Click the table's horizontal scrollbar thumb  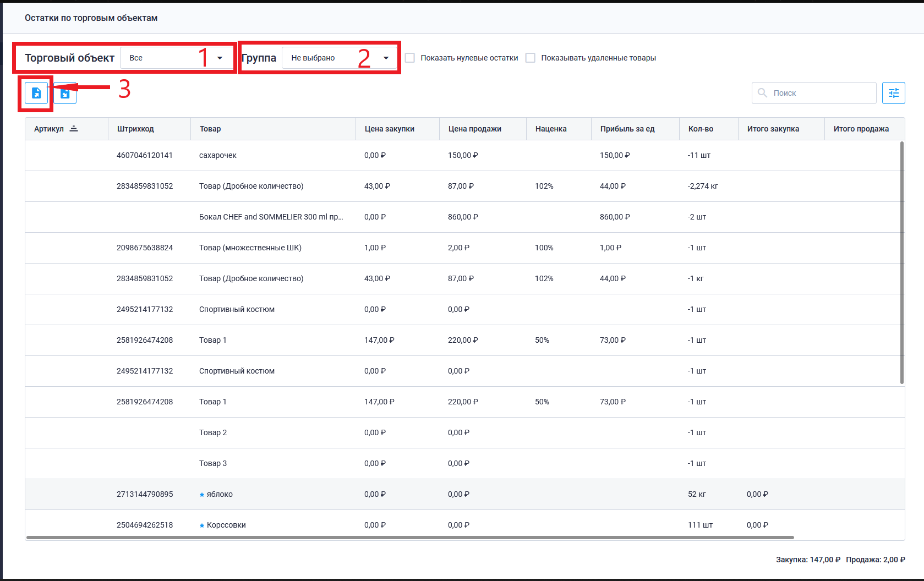(x=410, y=538)
